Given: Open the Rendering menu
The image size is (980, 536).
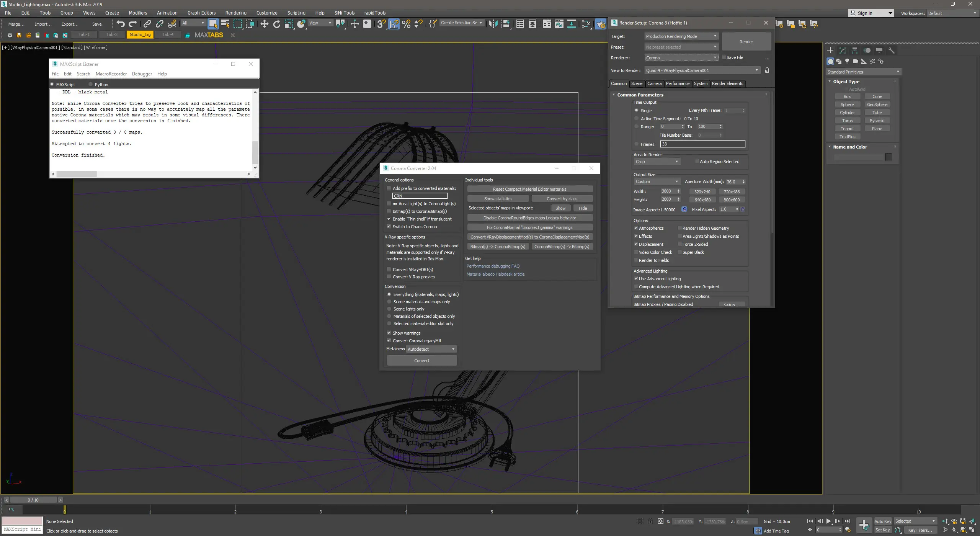Looking at the screenshot, I should 235,13.
